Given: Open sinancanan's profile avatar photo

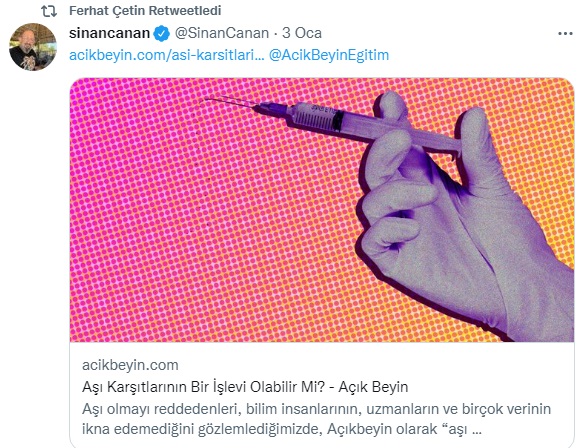Looking at the screenshot, I should tap(33, 47).
